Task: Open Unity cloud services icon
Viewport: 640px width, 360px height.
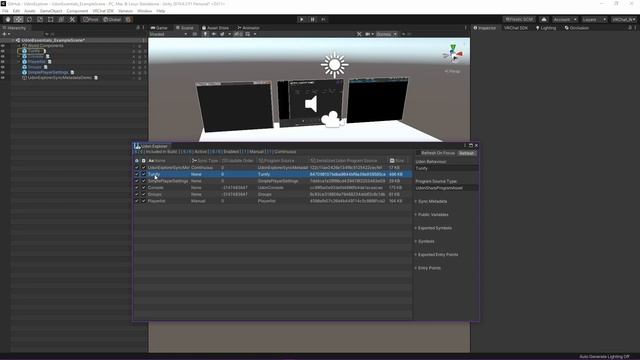Action: [x=544, y=20]
